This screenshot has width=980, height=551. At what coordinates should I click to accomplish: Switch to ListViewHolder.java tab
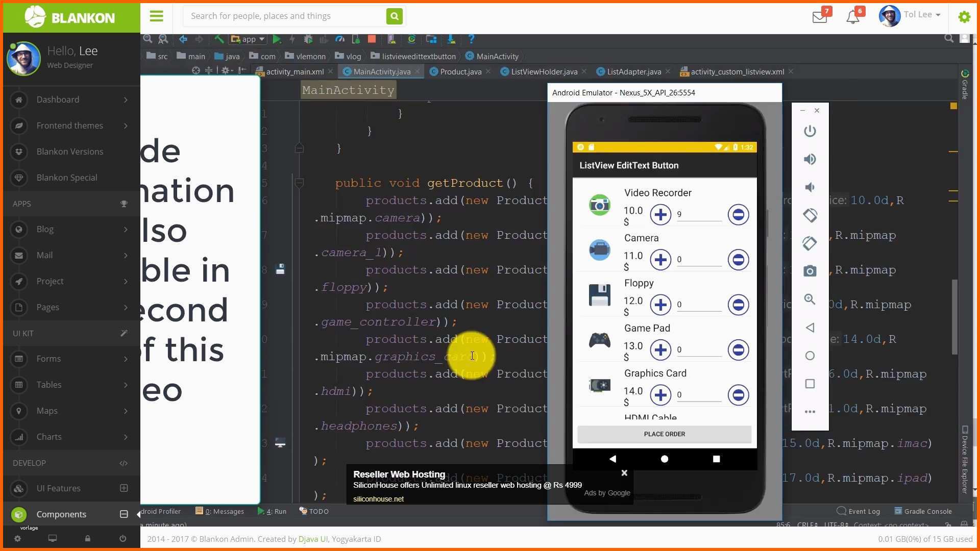tap(544, 72)
